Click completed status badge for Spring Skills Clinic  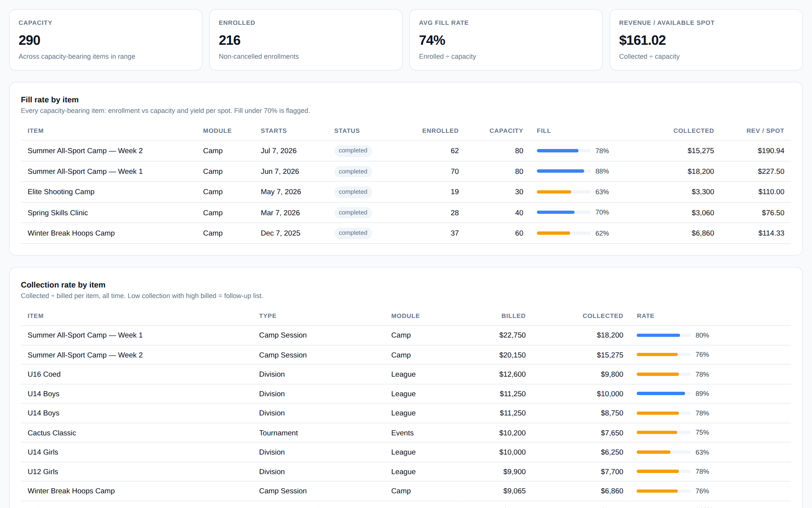tap(353, 213)
